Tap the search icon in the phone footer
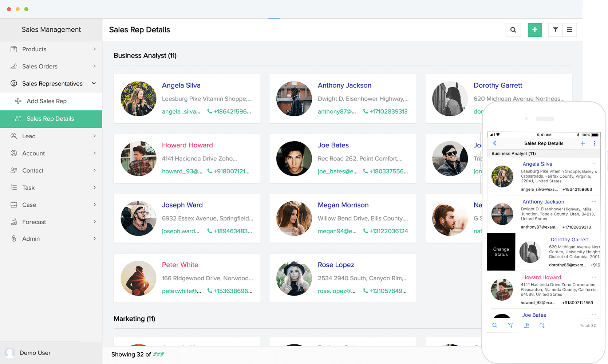The height and width of the screenshot is (364, 608). click(x=495, y=325)
